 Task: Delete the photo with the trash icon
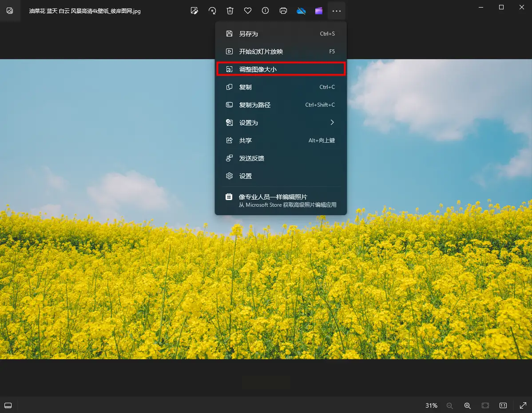pyautogui.click(x=230, y=11)
